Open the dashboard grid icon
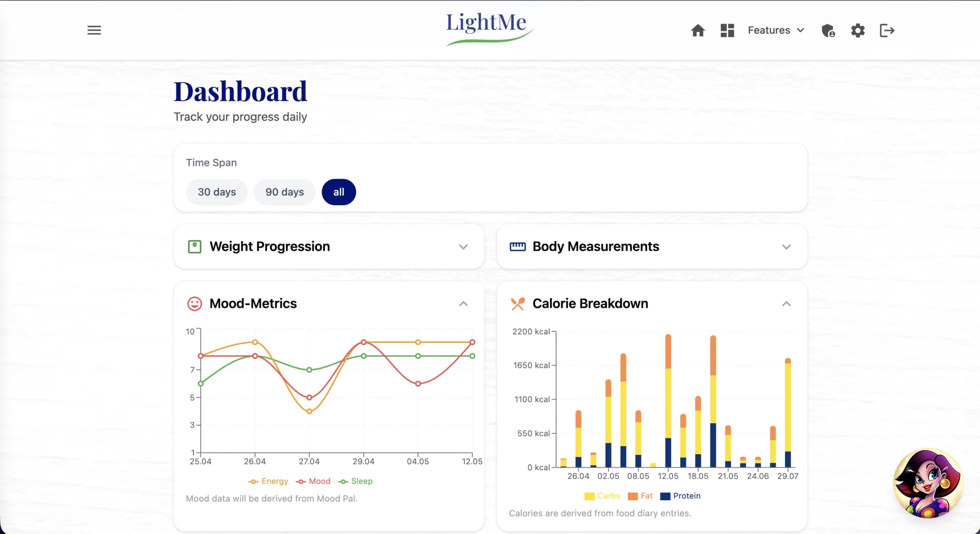 pyautogui.click(x=727, y=31)
